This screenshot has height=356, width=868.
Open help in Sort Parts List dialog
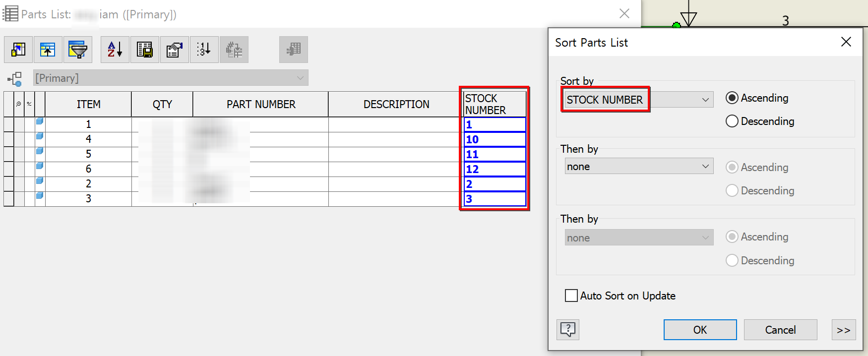568,330
